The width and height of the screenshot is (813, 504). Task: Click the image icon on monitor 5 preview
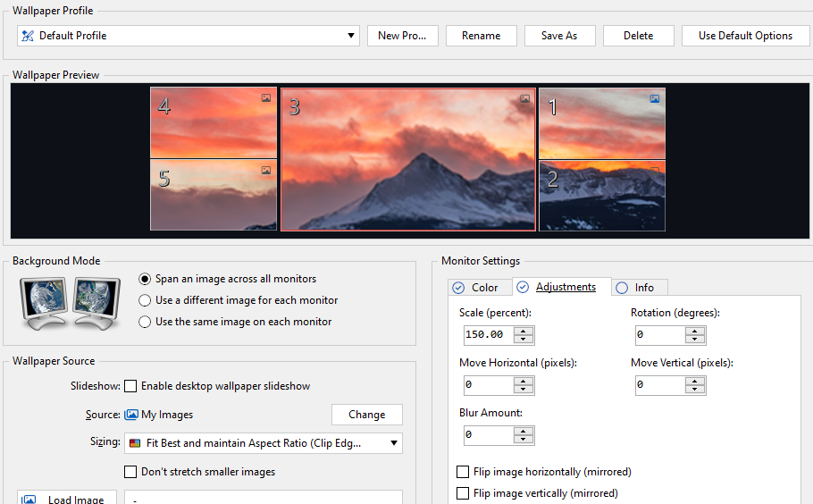[x=266, y=171]
